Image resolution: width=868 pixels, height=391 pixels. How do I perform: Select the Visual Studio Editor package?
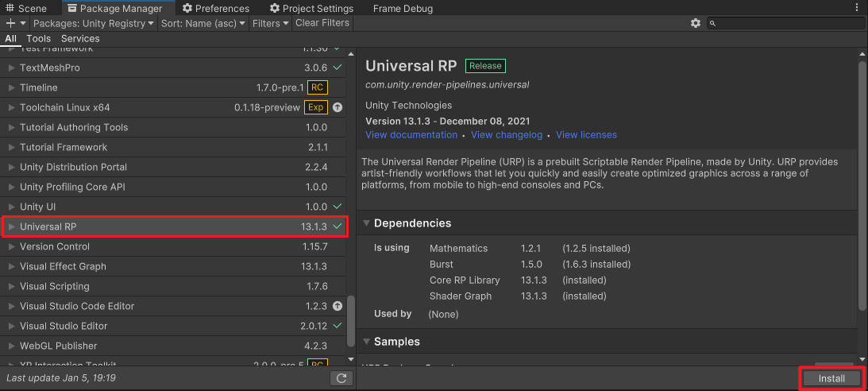coord(174,326)
